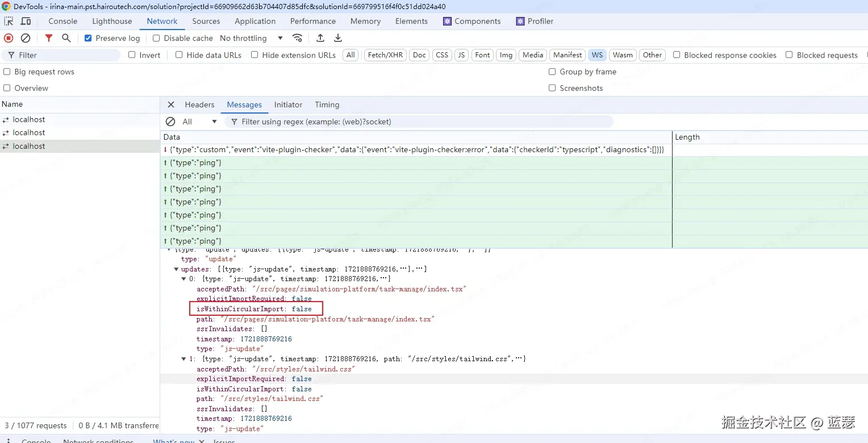Collapse the updates array node

[x=176, y=269]
